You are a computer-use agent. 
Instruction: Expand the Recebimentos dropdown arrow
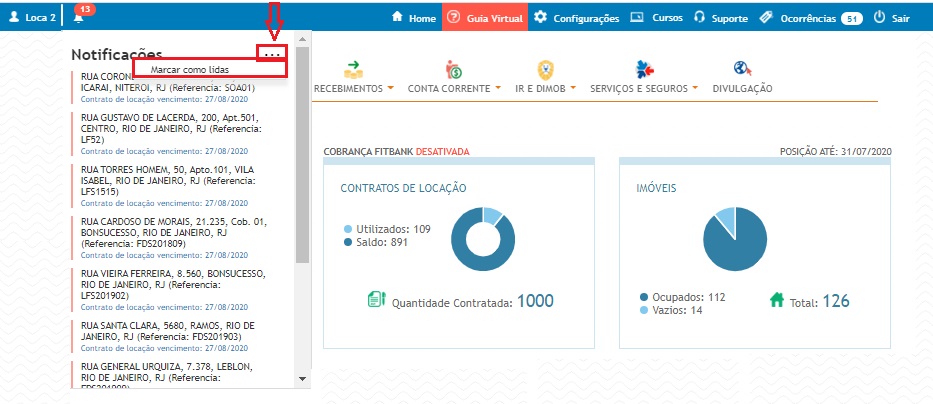click(x=391, y=88)
